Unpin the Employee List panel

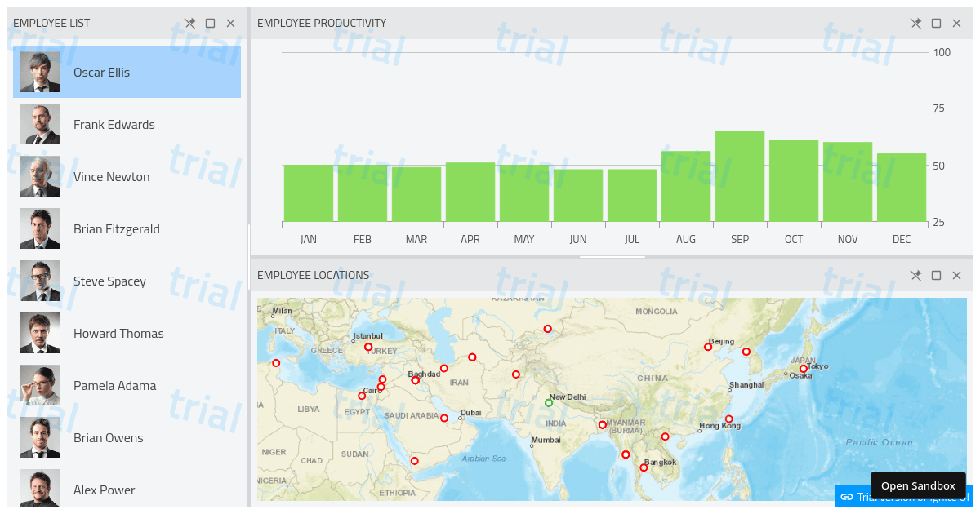click(x=190, y=23)
